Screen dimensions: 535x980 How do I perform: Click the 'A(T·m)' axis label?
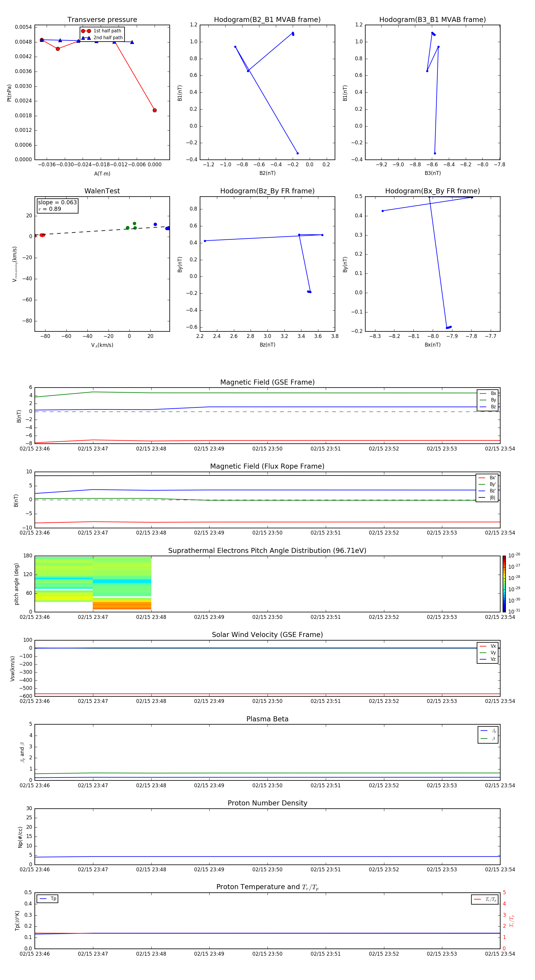point(102,174)
